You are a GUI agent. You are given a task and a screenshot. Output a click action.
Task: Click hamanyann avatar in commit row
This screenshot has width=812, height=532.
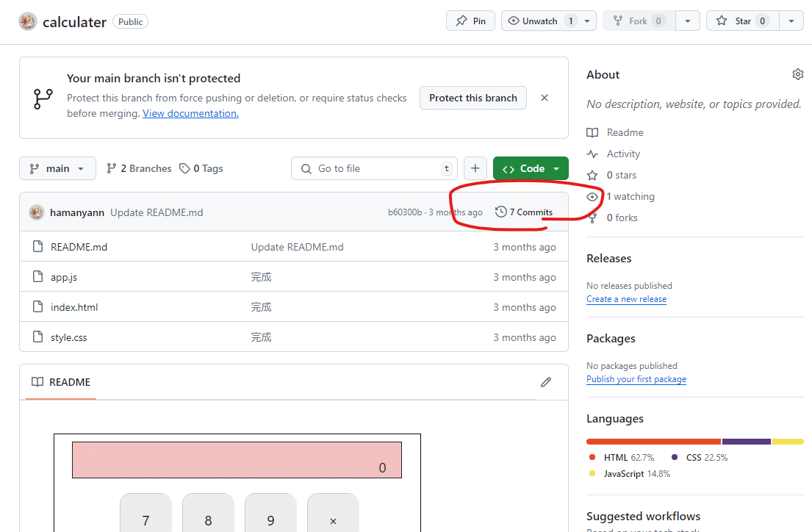[x=37, y=212]
